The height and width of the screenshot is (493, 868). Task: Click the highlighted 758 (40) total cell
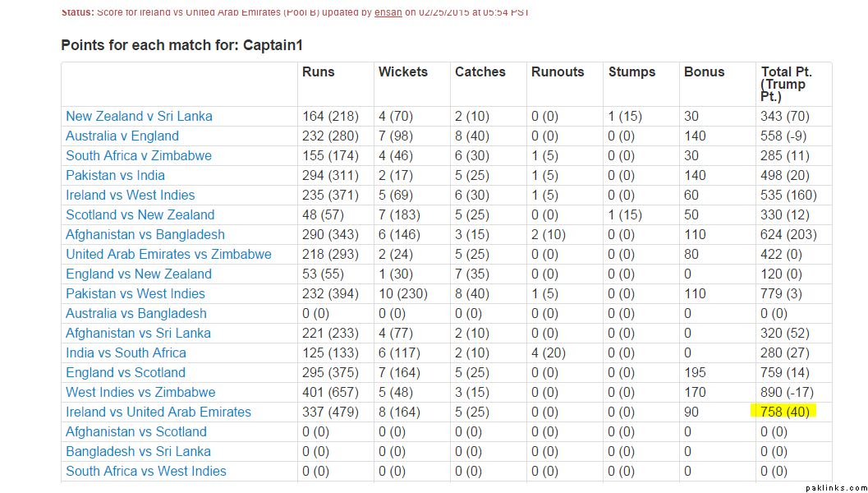click(785, 412)
